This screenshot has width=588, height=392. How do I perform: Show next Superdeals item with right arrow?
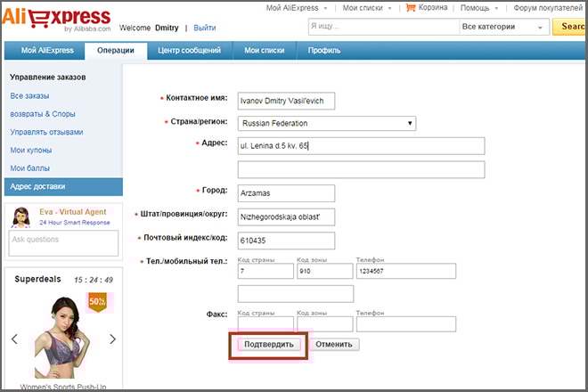[x=112, y=339]
